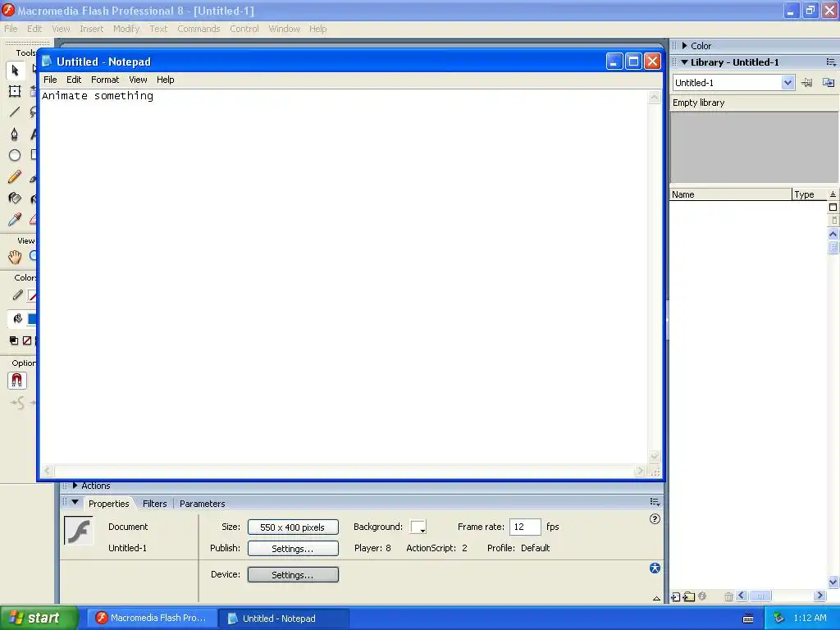
Task: Open Flash Window menu
Action: 285,29
